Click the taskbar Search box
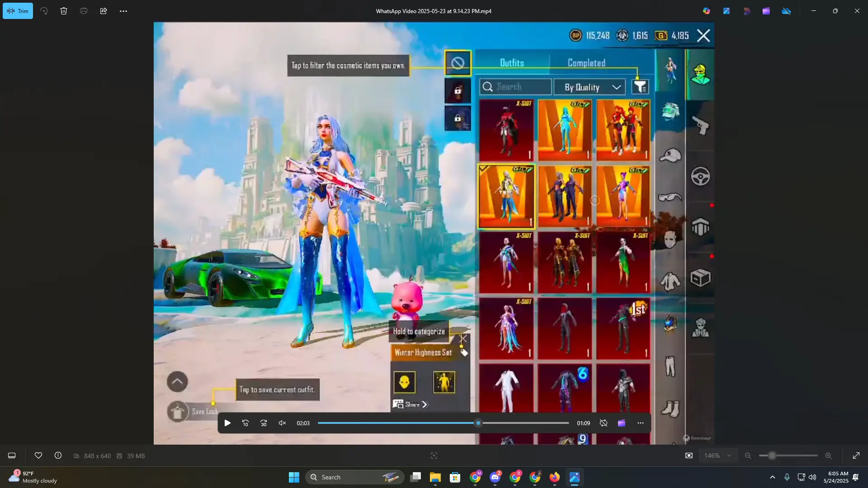This screenshot has width=868, height=488. (x=355, y=477)
